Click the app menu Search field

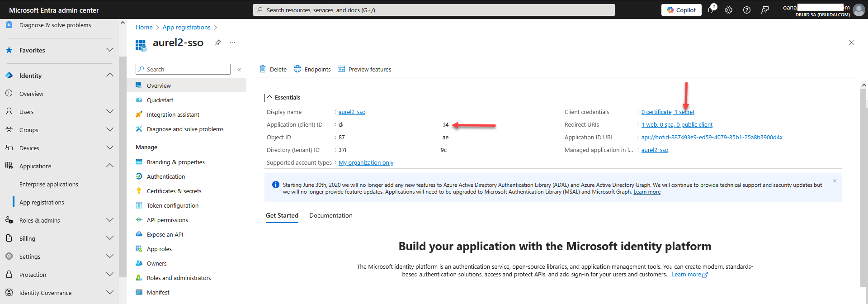pyautogui.click(x=183, y=69)
